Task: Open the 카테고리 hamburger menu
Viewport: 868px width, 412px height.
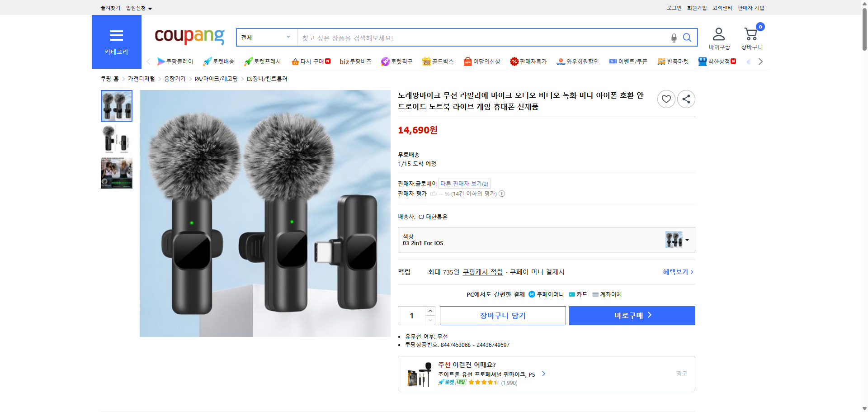Action: [x=116, y=36]
